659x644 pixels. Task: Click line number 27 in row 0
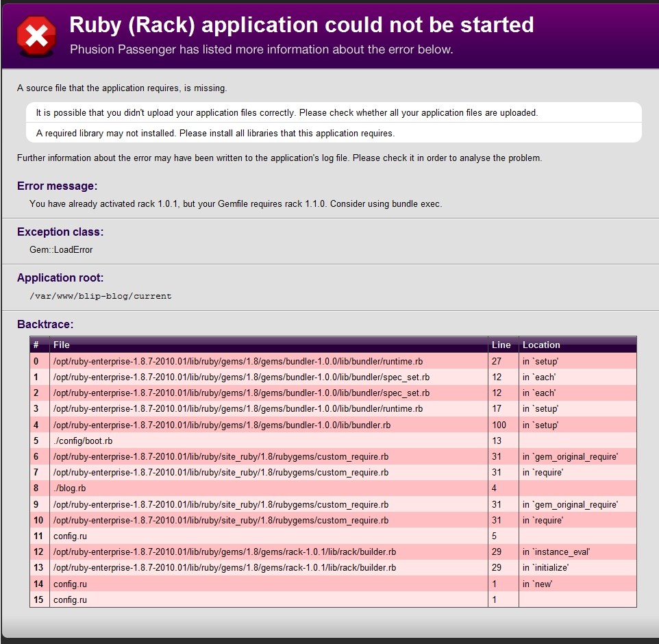coord(497,361)
